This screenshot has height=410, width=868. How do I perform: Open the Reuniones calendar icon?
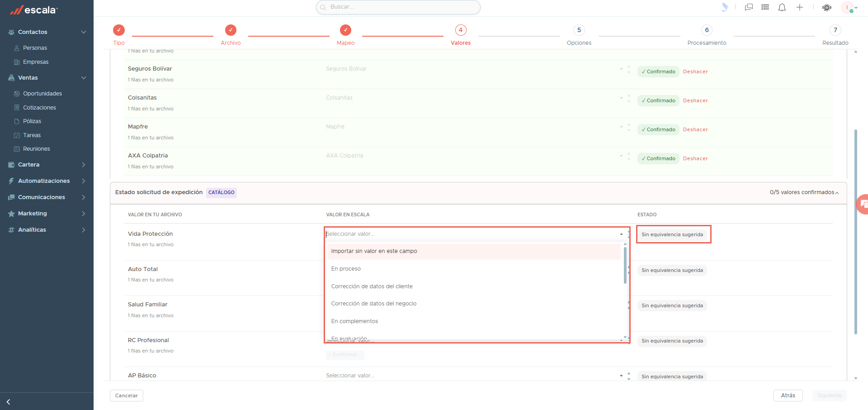pyautogui.click(x=17, y=149)
